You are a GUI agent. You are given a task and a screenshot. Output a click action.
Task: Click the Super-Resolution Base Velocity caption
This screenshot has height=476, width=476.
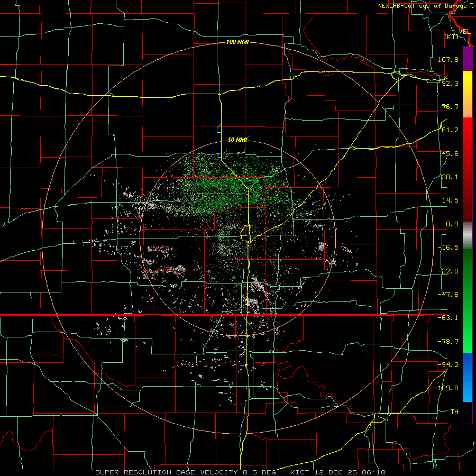point(241,472)
